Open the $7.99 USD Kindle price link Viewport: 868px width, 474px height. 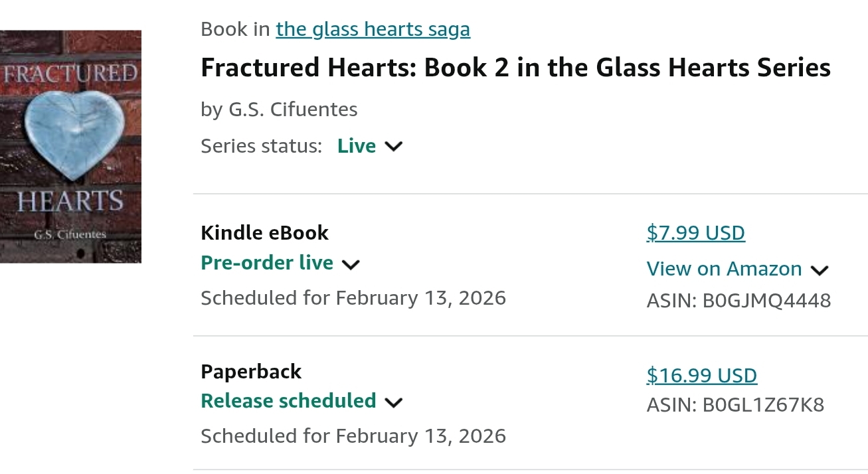click(x=695, y=233)
